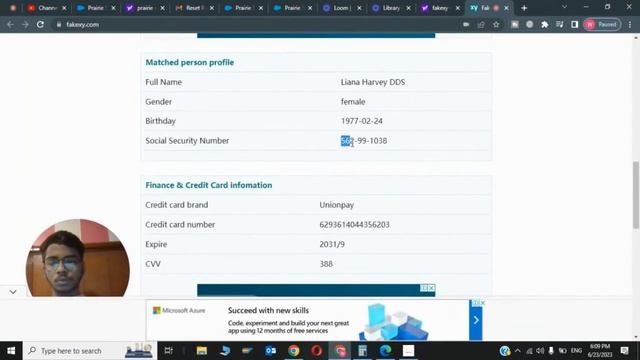Viewport: 640px width, 360px height.
Task: Open Google Chrome from the taskbar
Action: [293, 351]
